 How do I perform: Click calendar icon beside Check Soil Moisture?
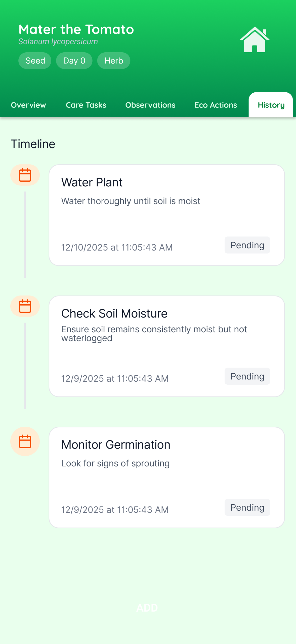(x=25, y=306)
